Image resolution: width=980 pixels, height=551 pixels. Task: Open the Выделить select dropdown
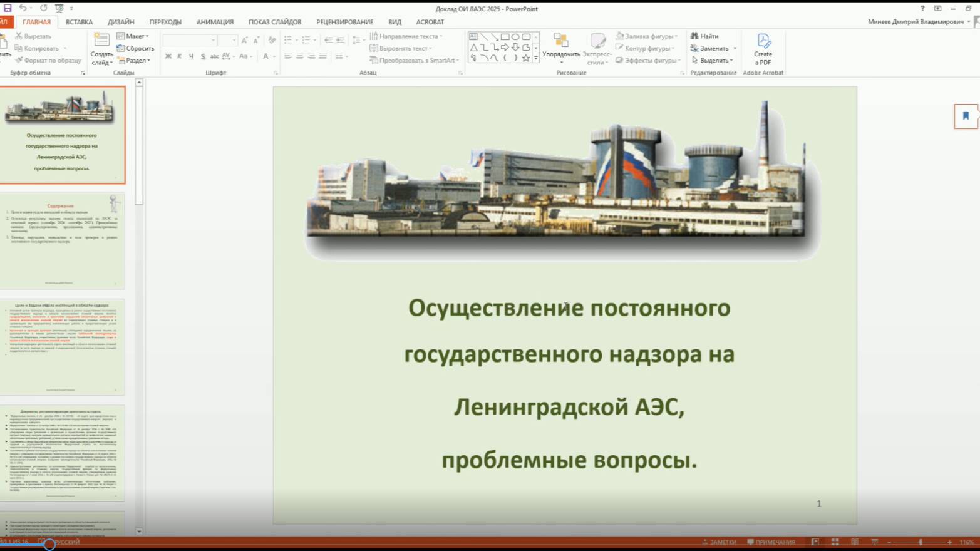[713, 61]
